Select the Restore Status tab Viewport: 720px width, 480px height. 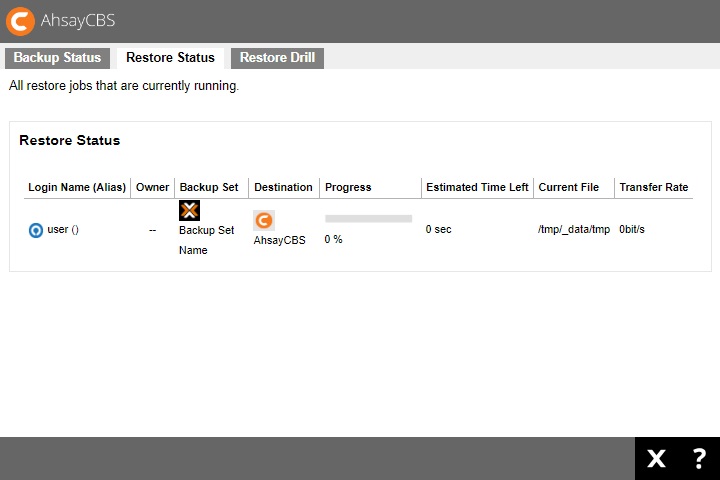tap(170, 58)
